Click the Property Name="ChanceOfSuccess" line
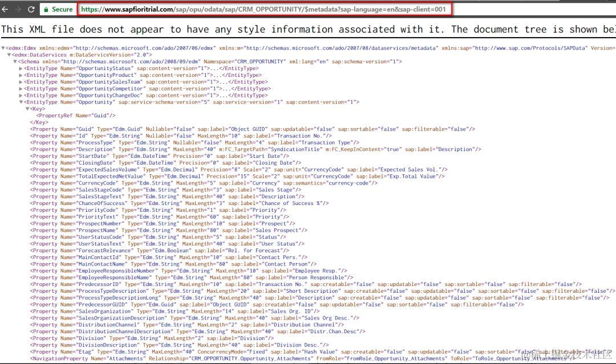Image resolution: width=616 pixels, height=364 pixels. (x=180, y=203)
